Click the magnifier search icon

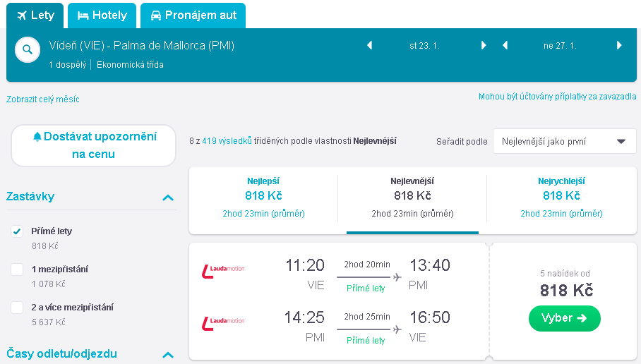click(x=28, y=50)
